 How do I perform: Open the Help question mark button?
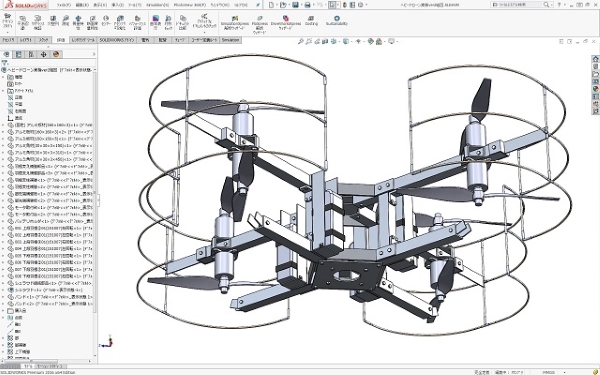560,5
